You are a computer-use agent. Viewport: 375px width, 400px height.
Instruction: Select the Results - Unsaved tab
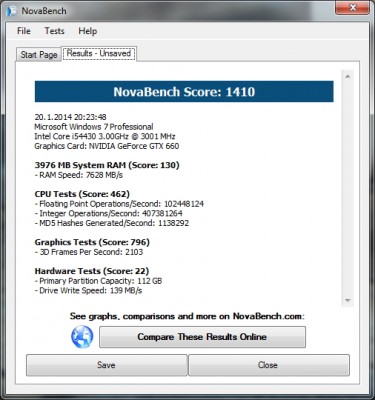click(99, 54)
